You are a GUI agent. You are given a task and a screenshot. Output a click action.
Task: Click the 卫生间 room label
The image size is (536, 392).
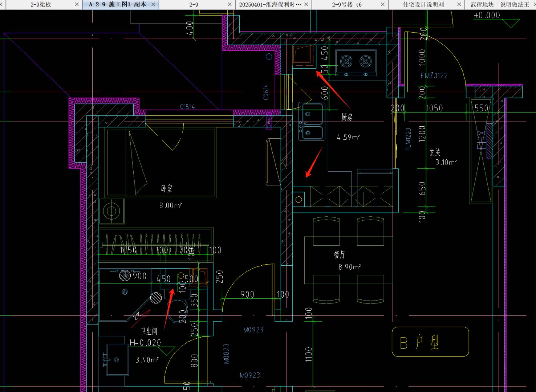149,331
